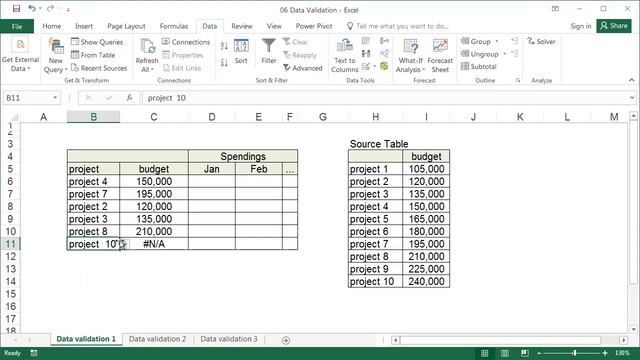
Task: Click the horizontal scrollbar
Action: [x=500, y=340]
